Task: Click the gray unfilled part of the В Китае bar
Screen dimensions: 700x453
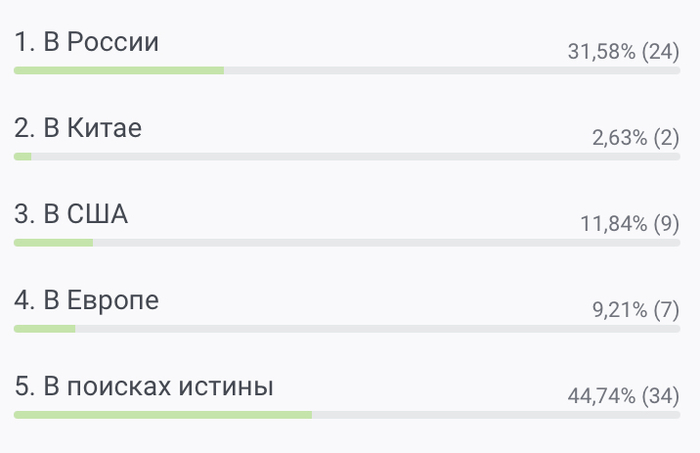Action: [356, 157]
